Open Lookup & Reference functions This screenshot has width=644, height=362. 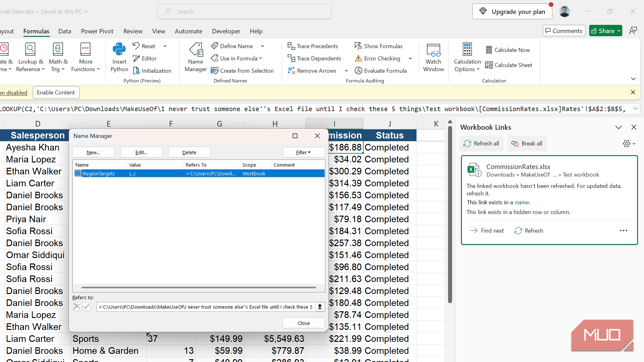[30, 57]
